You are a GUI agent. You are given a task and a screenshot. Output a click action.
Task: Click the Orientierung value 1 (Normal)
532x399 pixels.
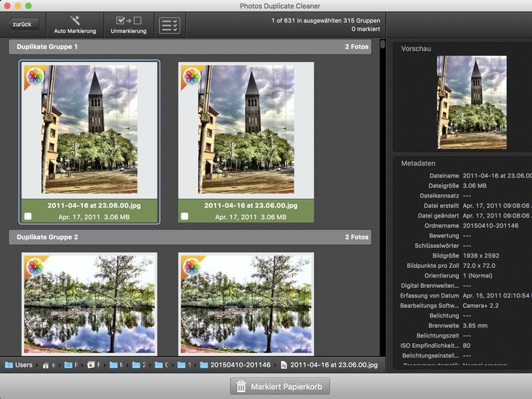point(477,275)
